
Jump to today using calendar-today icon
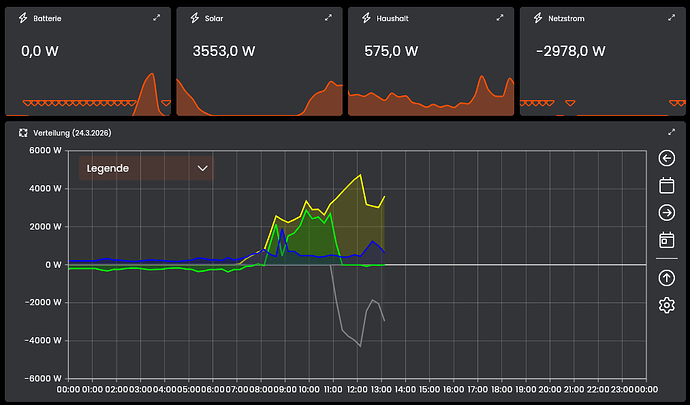tap(667, 240)
